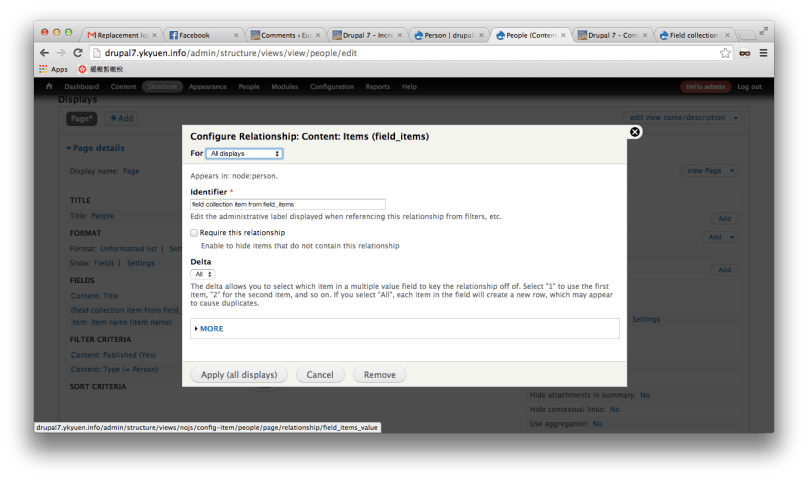Close the Configure Relationship dialog
Viewport: 808px width, 480px height.
(634, 131)
